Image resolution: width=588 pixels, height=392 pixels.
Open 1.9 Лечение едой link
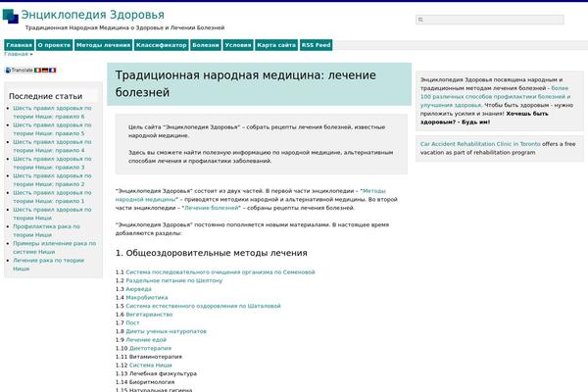146,340
